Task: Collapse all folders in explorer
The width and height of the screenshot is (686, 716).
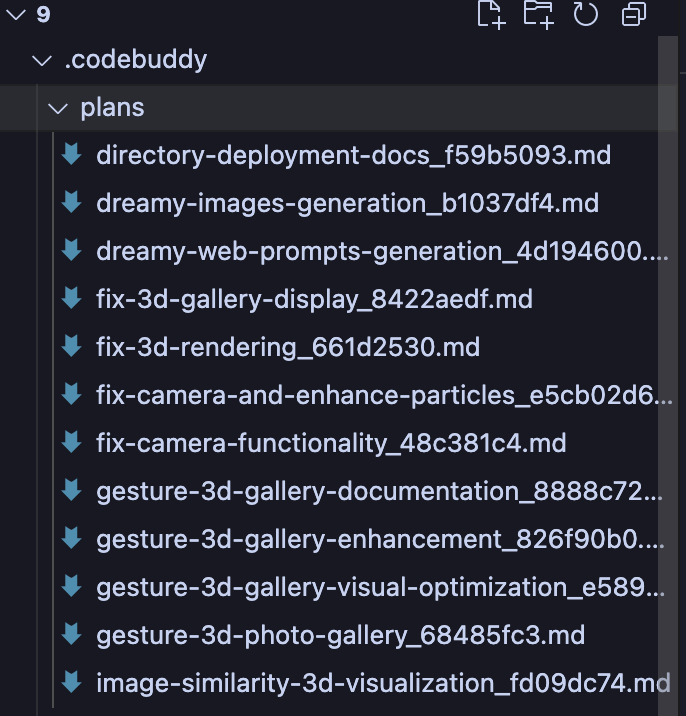Action: 633,14
